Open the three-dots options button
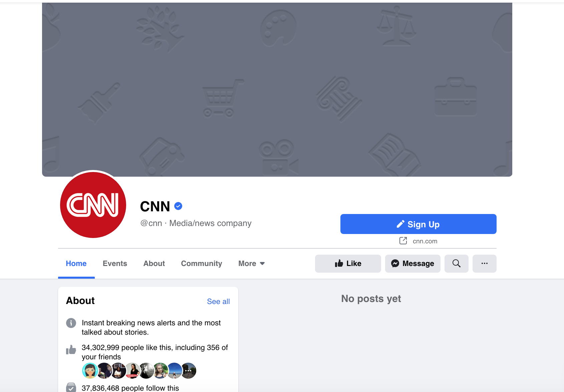Image resolution: width=564 pixels, height=392 pixels. pyautogui.click(x=484, y=263)
